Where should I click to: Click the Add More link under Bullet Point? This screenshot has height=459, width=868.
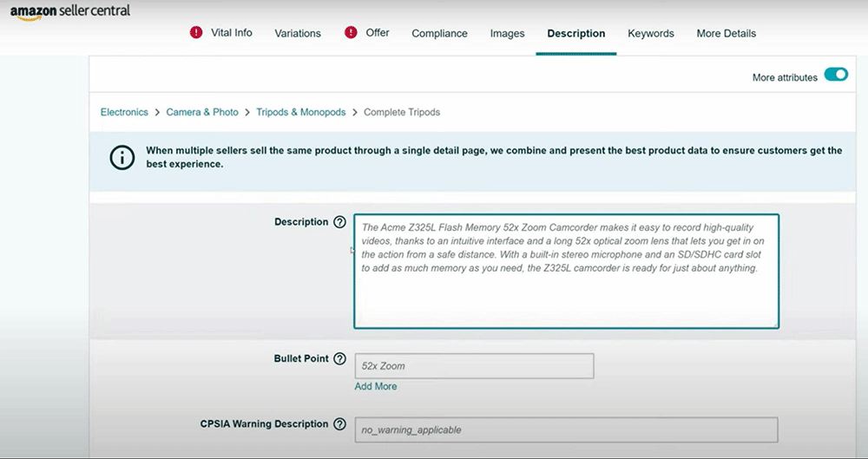pos(376,386)
